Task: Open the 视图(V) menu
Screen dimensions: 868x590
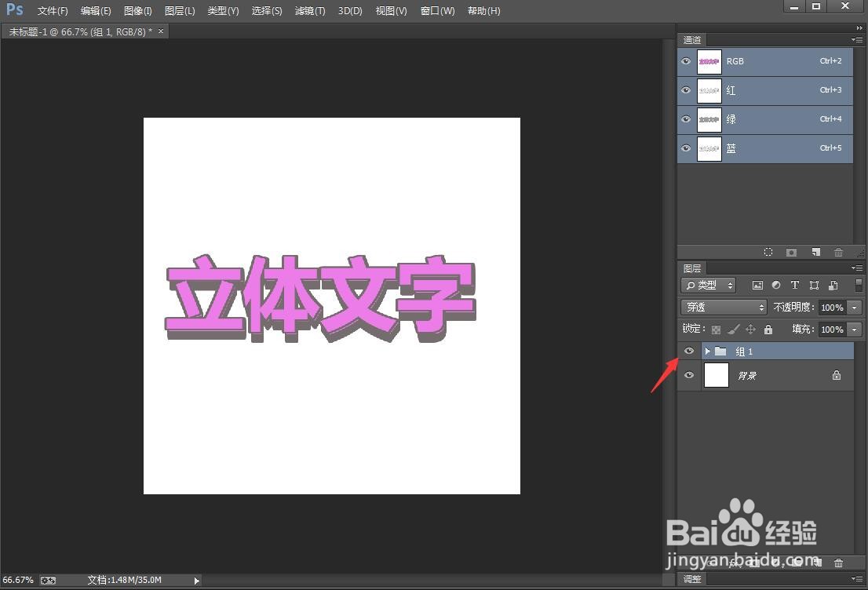Action: 392,11
